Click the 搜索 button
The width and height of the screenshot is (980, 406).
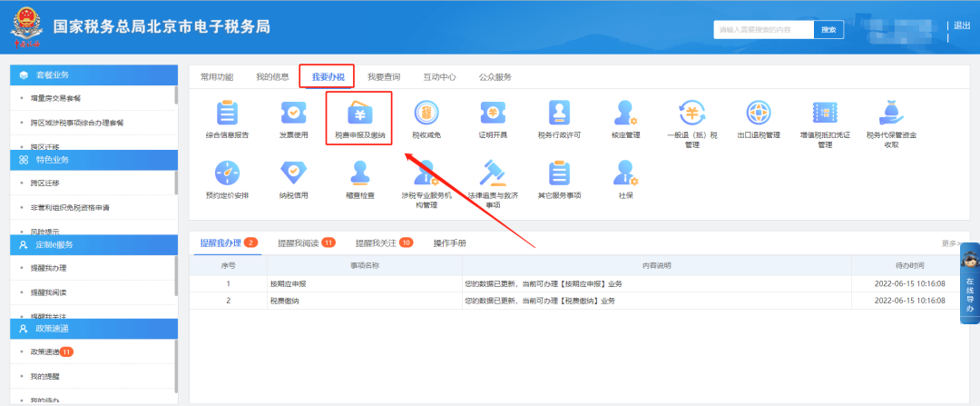[829, 29]
